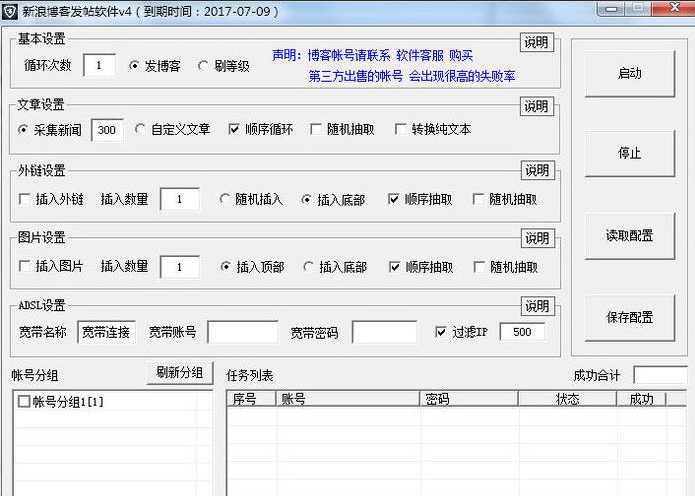Click the 宽带名称 input field

point(106,332)
